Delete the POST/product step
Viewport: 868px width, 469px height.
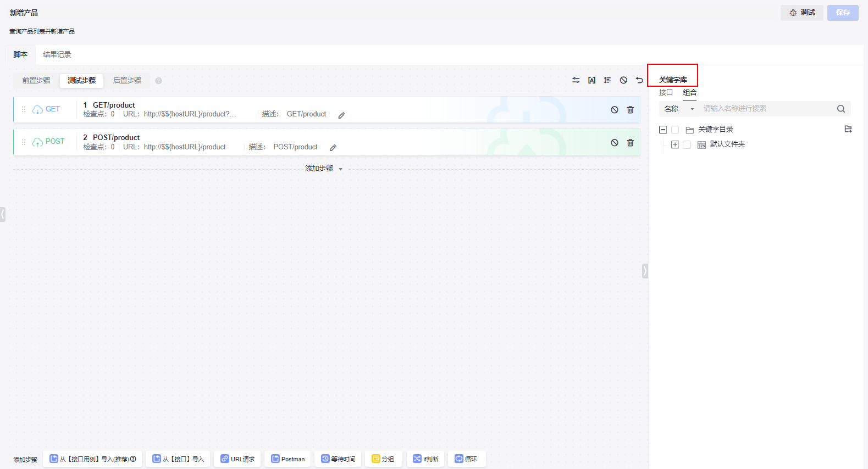click(x=631, y=143)
